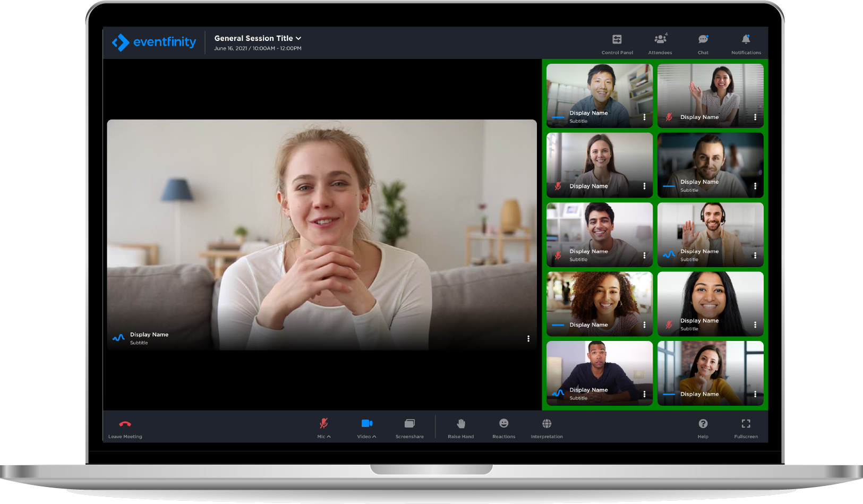Open three-dot menu on blue-shirt man's tile
This screenshot has width=863, height=504.
point(644,117)
